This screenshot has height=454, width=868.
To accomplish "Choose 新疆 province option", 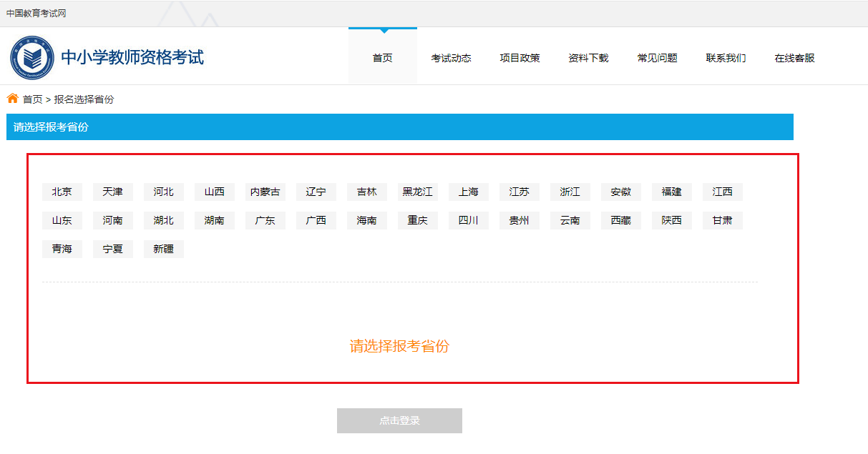I will pos(164,249).
